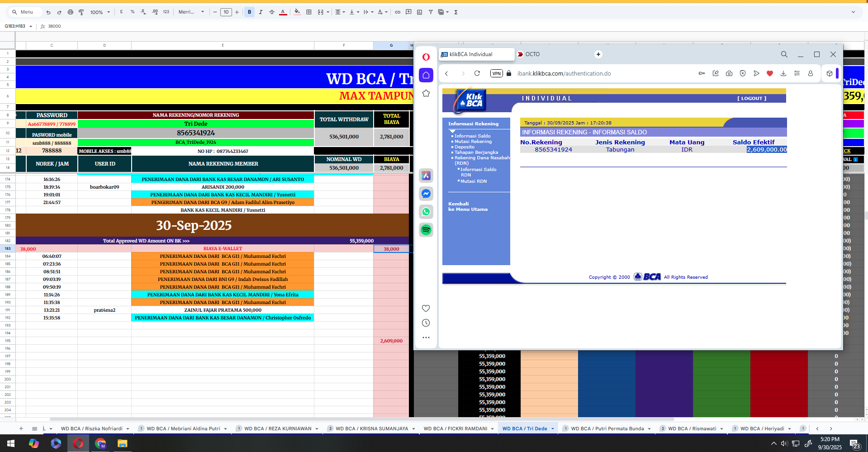Open Spotify in Opera sidebar
The width and height of the screenshot is (868, 452).
tap(426, 230)
